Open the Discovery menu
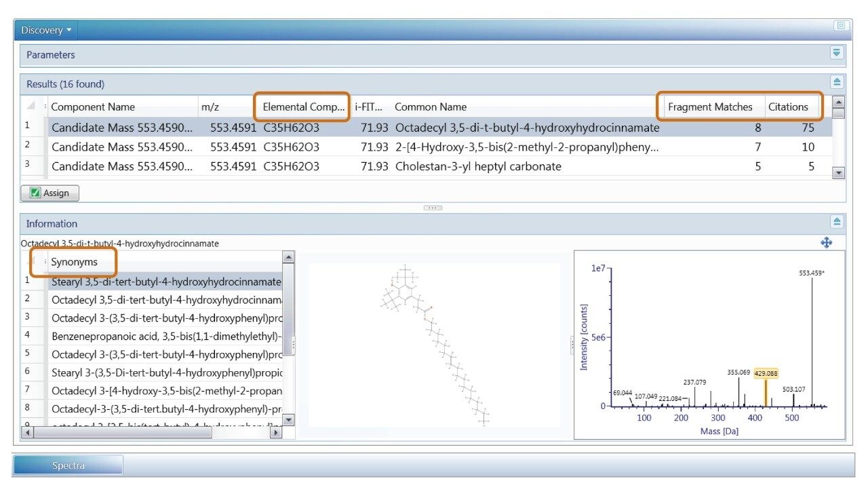The height and width of the screenshot is (496, 868). pos(41,30)
